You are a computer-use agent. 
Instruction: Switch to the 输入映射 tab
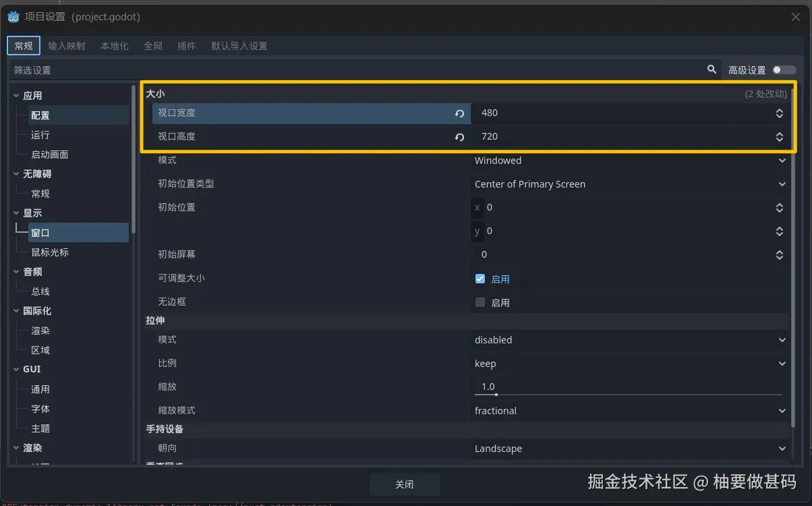(67, 46)
